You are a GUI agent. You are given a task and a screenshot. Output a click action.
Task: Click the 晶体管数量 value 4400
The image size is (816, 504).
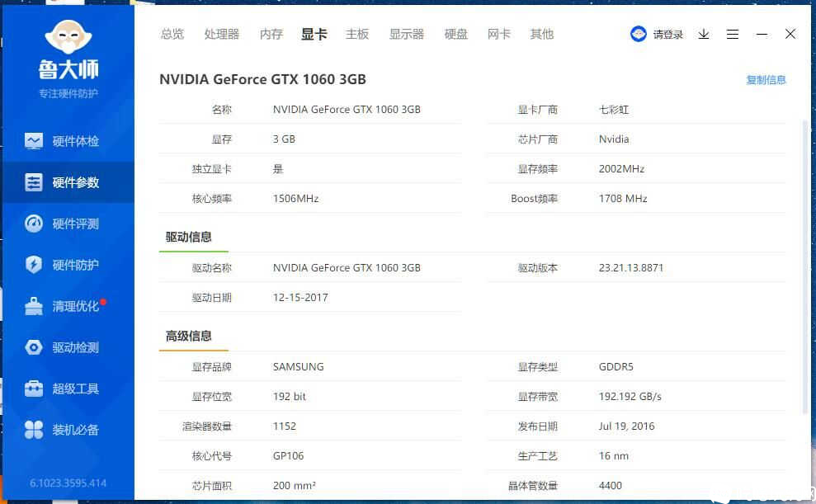click(x=610, y=485)
